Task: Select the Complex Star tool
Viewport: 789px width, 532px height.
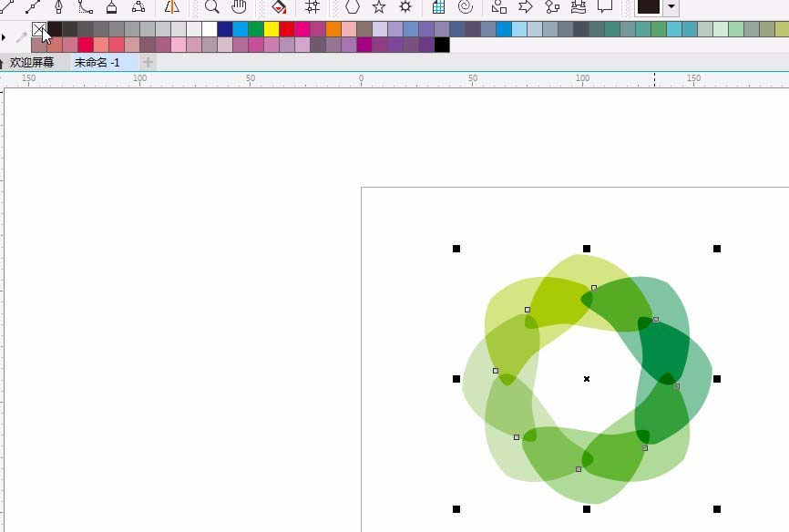Action: [x=405, y=6]
